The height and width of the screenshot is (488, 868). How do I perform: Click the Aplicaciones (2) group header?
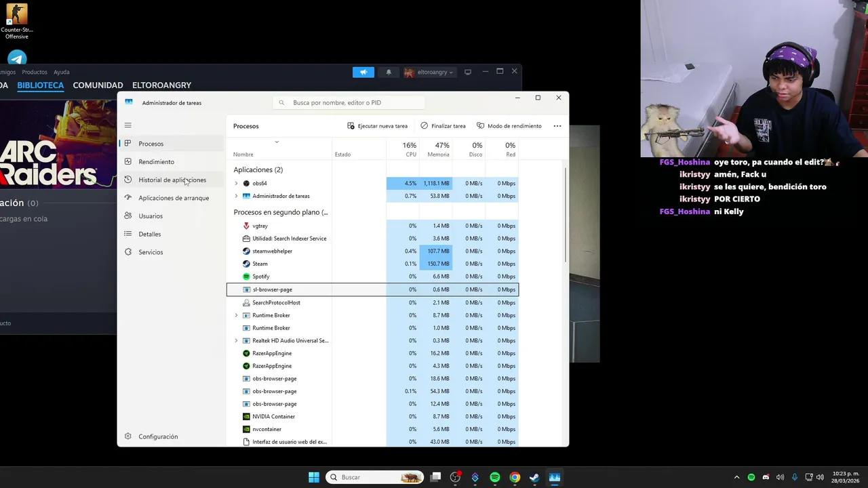258,169
